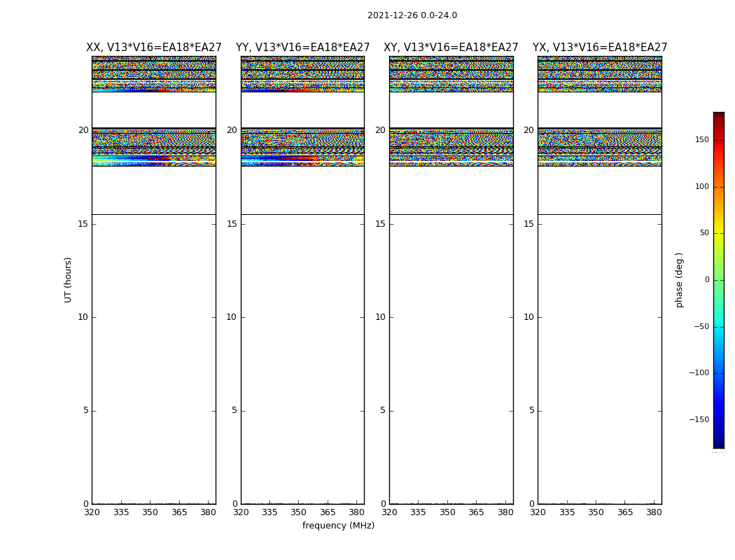The width and height of the screenshot is (735, 560).
Task: Click the 380 frequency tick under YX panel
Action: click(x=654, y=512)
